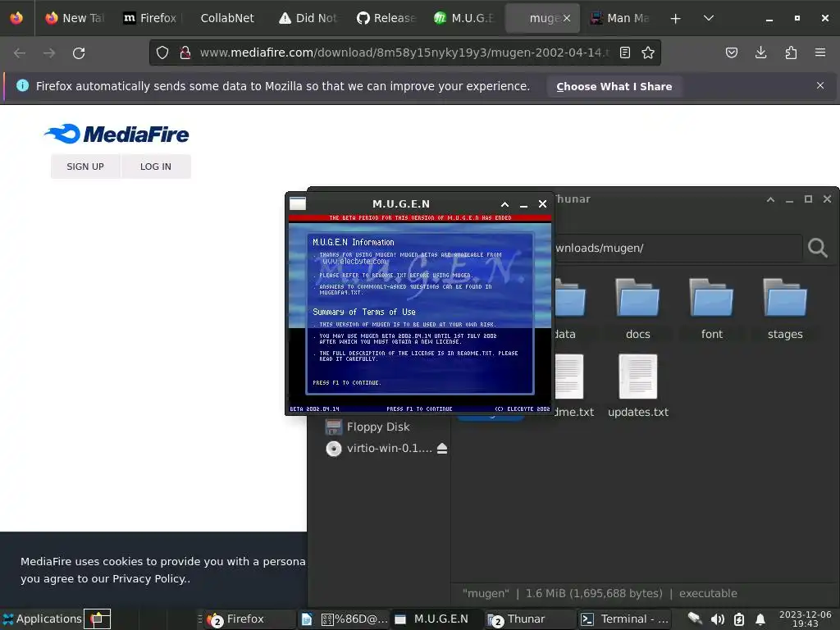This screenshot has width=840, height=630.
Task: Switch to the New Tab tab
Action: pos(75,18)
